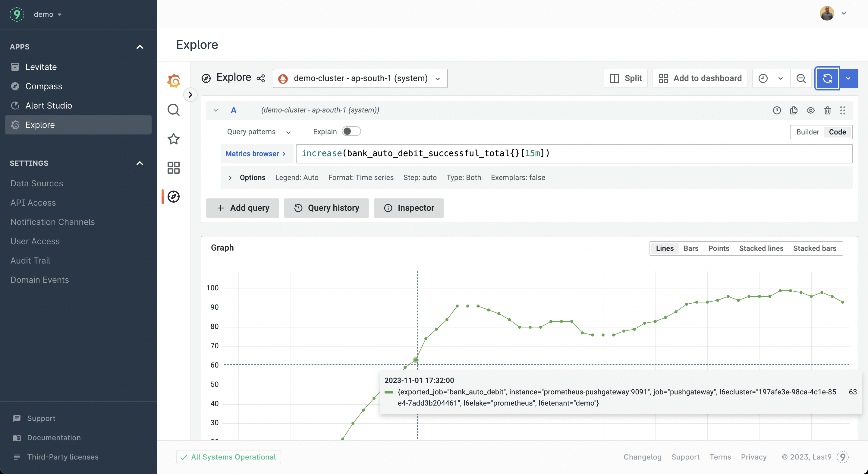
Task: Click the search magnifier icon
Action: (x=174, y=109)
